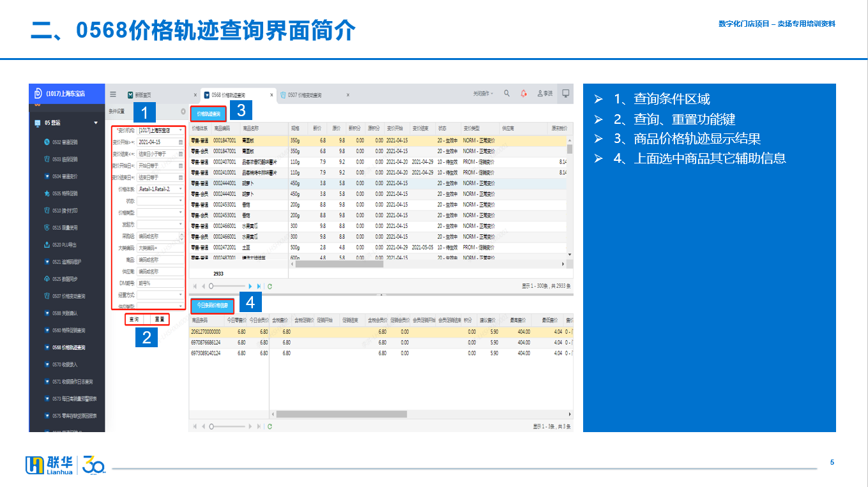The image size is (868, 487).
Task: Select barcode row 6973089140124
Action: tap(381, 352)
